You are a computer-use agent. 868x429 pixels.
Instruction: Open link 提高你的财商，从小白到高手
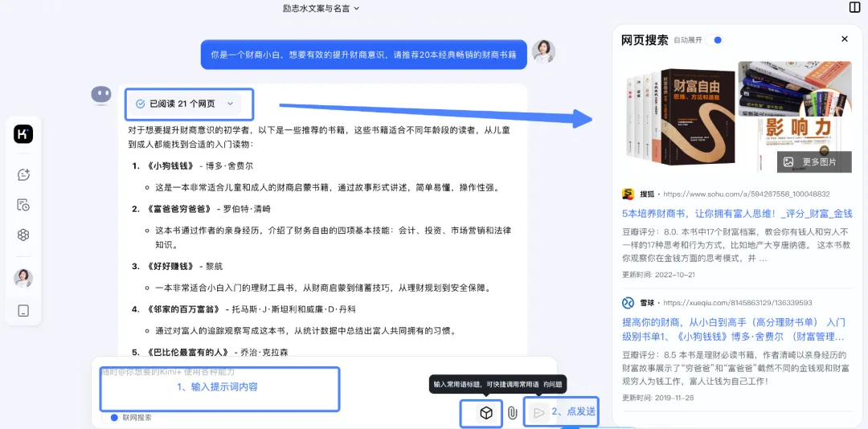[x=734, y=329]
